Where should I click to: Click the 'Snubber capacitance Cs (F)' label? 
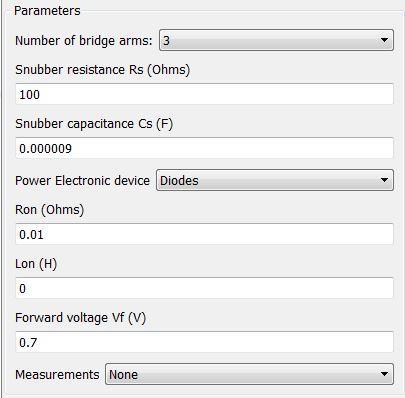click(x=94, y=124)
